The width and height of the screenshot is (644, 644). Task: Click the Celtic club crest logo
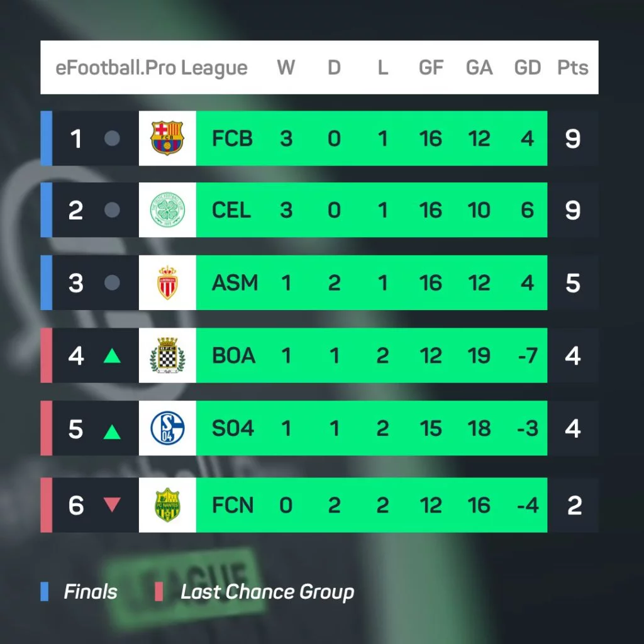point(167,210)
